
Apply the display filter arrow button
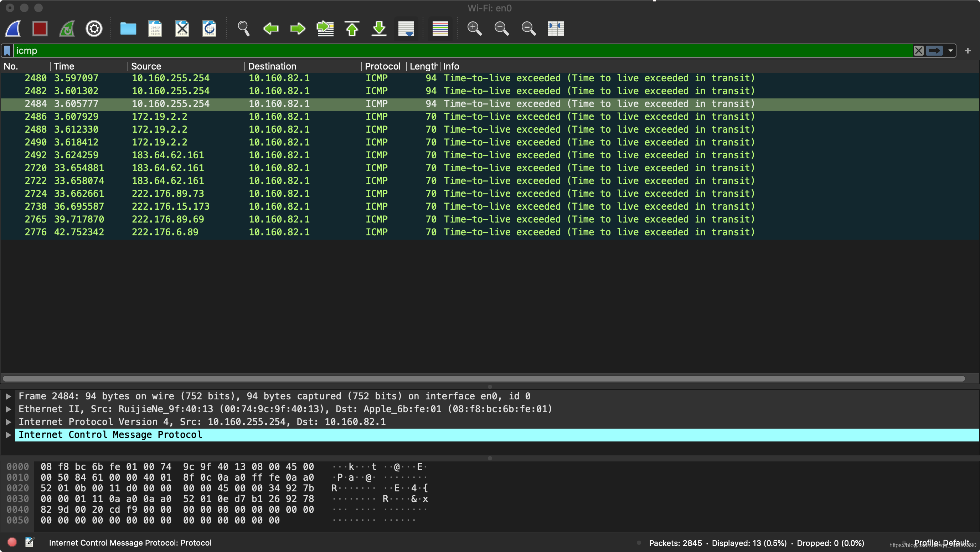point(934,51)
